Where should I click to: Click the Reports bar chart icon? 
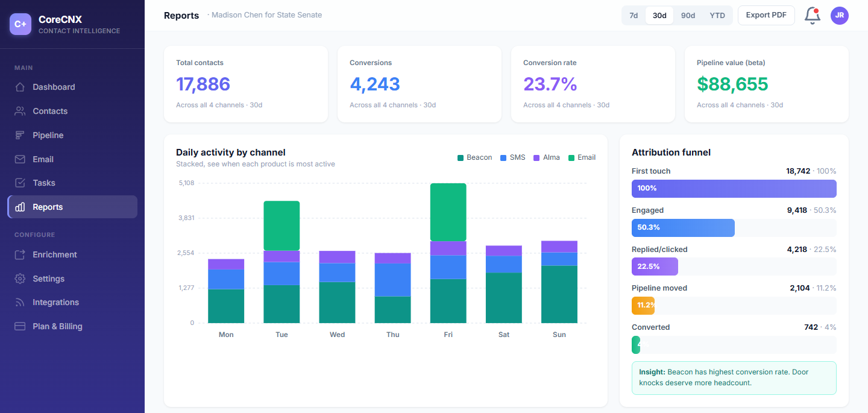[20, 207]
